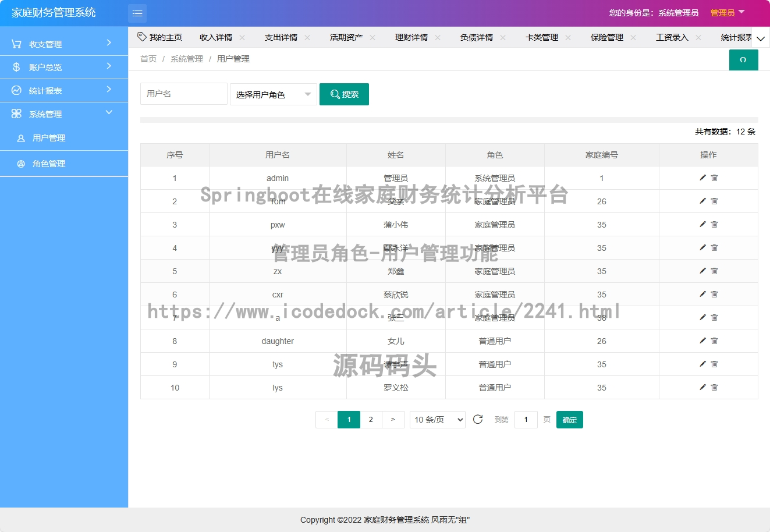Edit the zx user row
The height and width of the screenshot is (532, 770).
(x=702, y=271)
